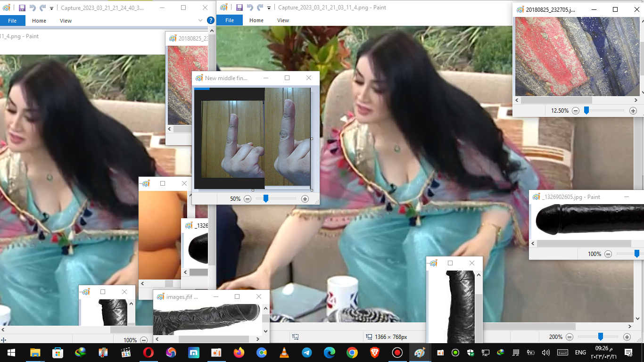This screenshot has height=362, width=644.
Task: Click the zoom slider in New middle fin... window
Action: coord(266,199)
